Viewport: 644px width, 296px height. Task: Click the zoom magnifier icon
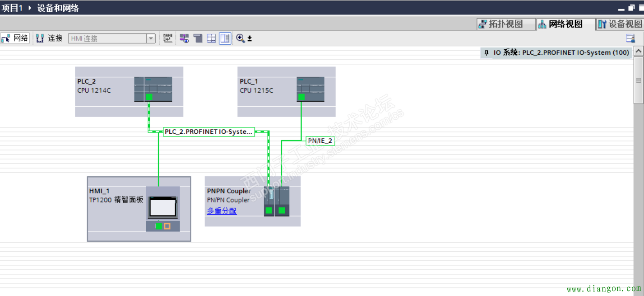[x=240, y=38]
